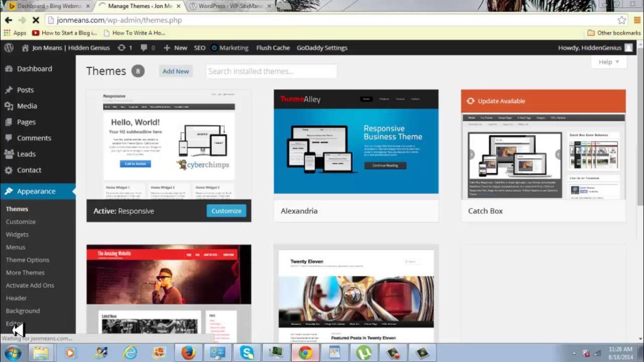Click in the Search installed themes field

pyautogui.click(x=271, y=71)
